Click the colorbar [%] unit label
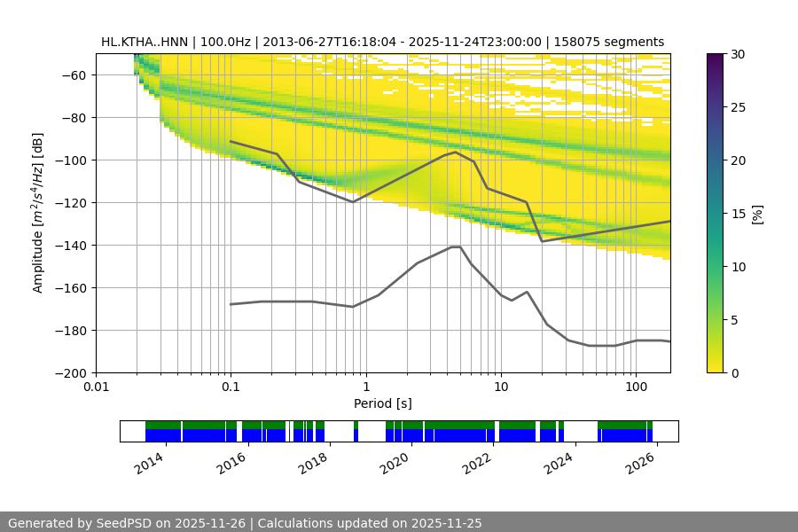The width and height of the screenshot is (798, 532). tap(756, 214)
